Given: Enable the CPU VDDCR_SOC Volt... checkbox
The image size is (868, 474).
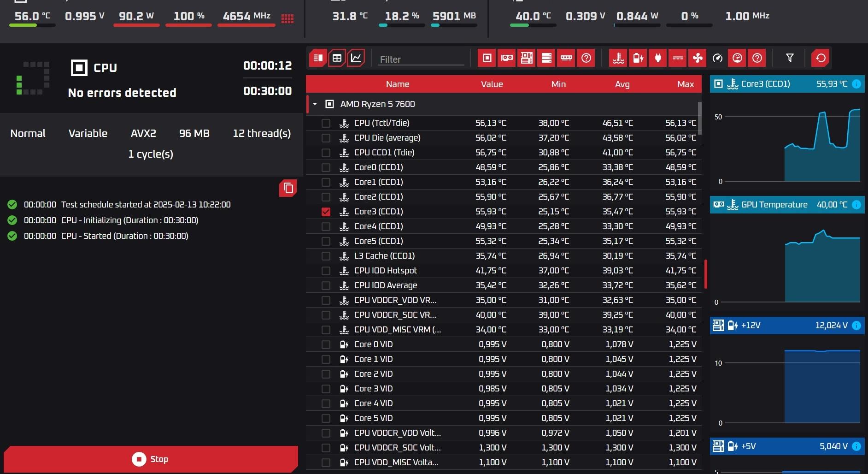Looking at the screenshot, I should click(326, 448).
